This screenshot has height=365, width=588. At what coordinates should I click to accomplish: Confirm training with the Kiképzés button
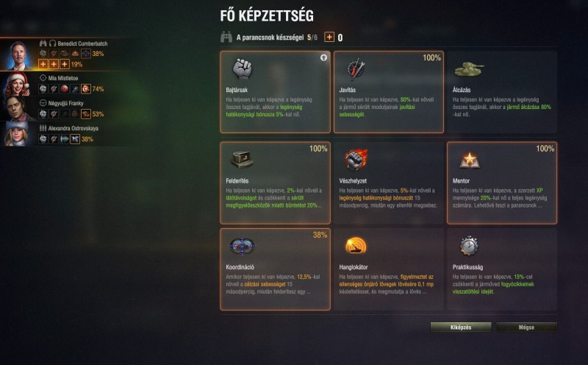pos(461,327)
